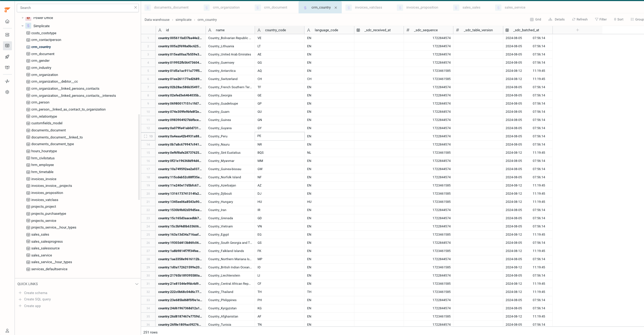Open services_defaultservice table in tree

49,269
